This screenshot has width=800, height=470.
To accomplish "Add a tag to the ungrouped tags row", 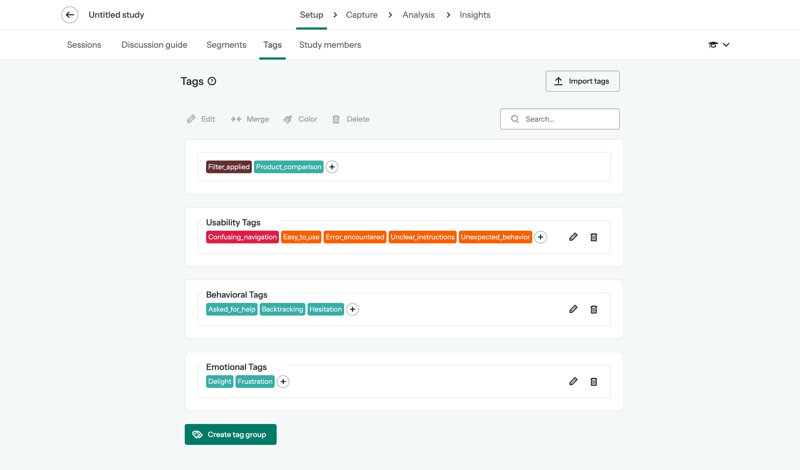I will point(332,167).
